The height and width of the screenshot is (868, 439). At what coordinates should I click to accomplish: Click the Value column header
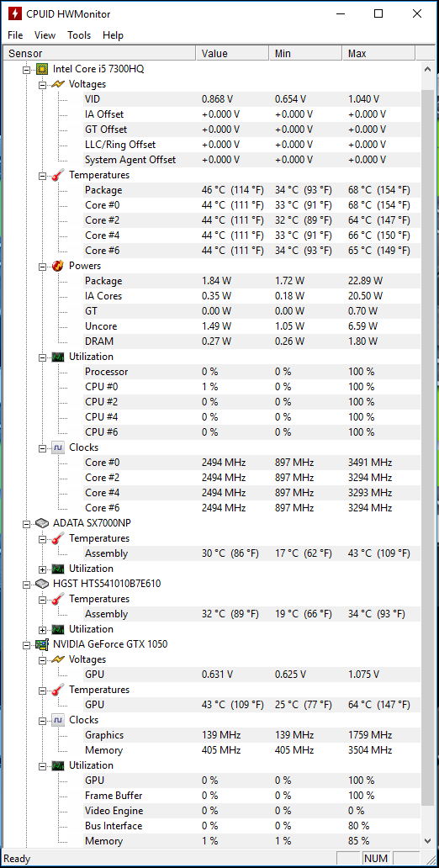coord(232,53)
